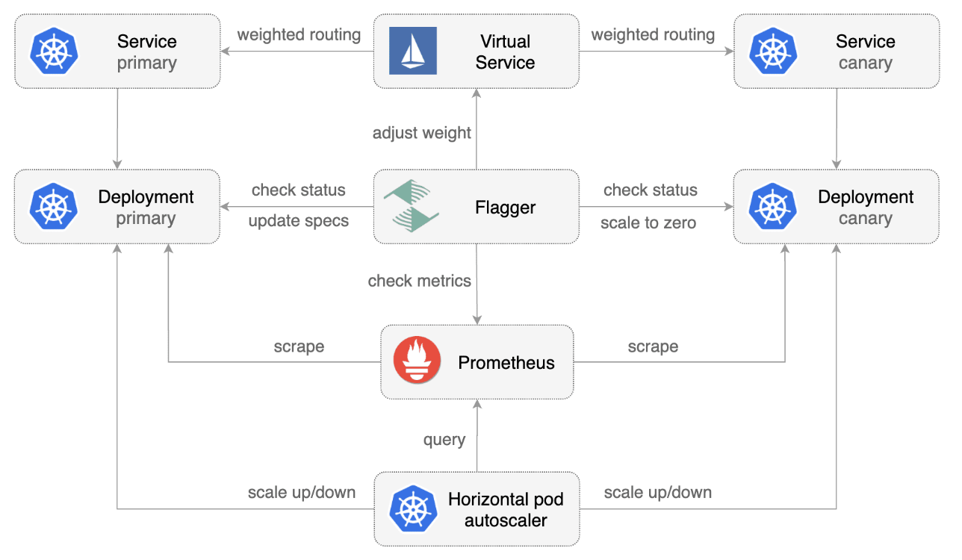
Task: Select the "Virtual Service" title text
Action: 505,52
